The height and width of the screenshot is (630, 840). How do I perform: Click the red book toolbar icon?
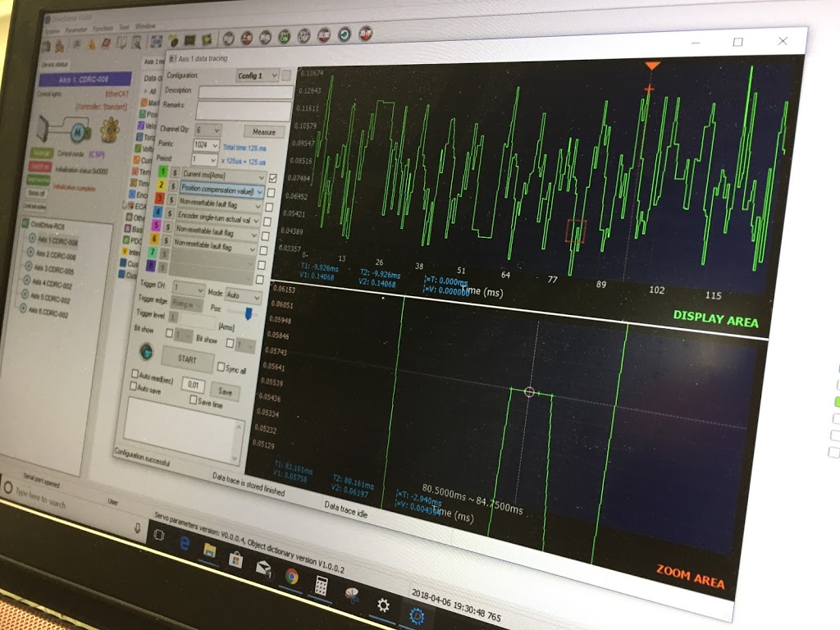tap(106, 44)
